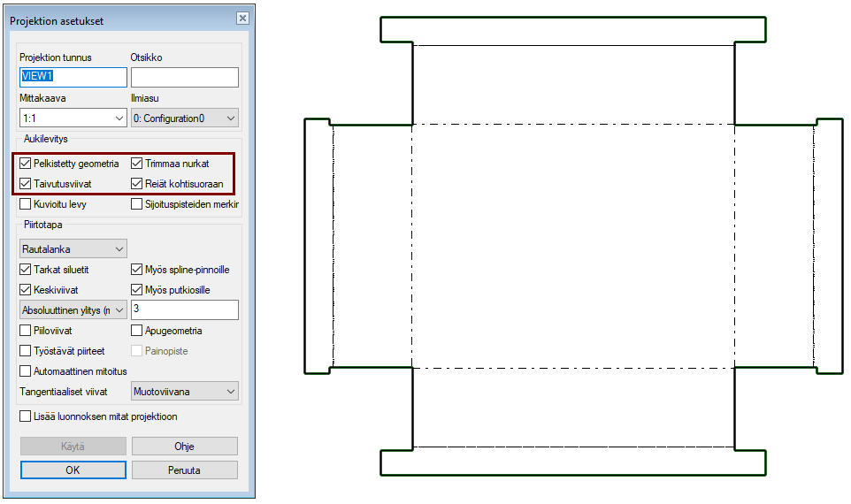This screenshot has height=504, width=851.
Task: Open the Ilmiasu configuration dropdown
Action: (x=184, y=118)
